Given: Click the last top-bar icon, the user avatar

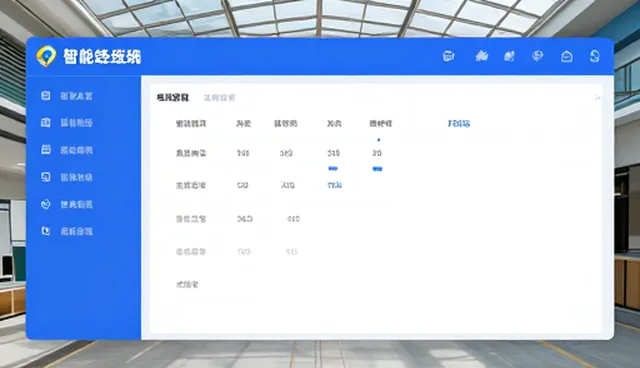Looking at the screenshot, I should pyautogui.click(x=595, y=56).
